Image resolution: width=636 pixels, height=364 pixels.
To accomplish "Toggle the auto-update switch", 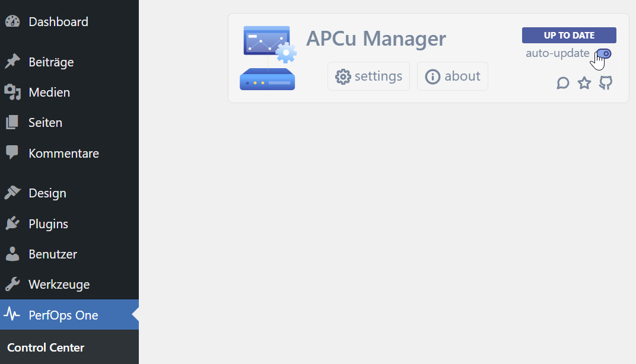I will pos(604,54).
